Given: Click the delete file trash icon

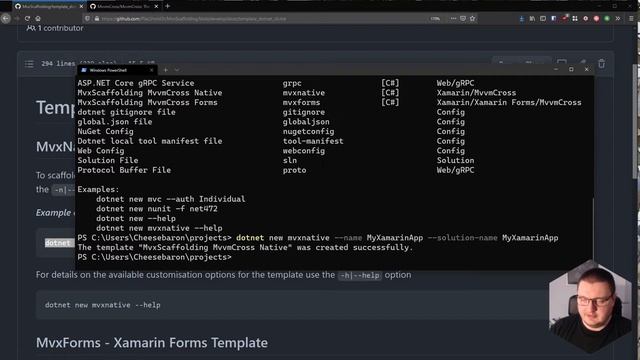Looking at the screenshot, I should pos(602,64).
